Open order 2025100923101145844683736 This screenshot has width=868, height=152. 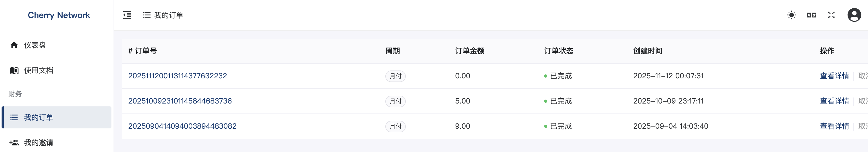[x=180, y=101]
